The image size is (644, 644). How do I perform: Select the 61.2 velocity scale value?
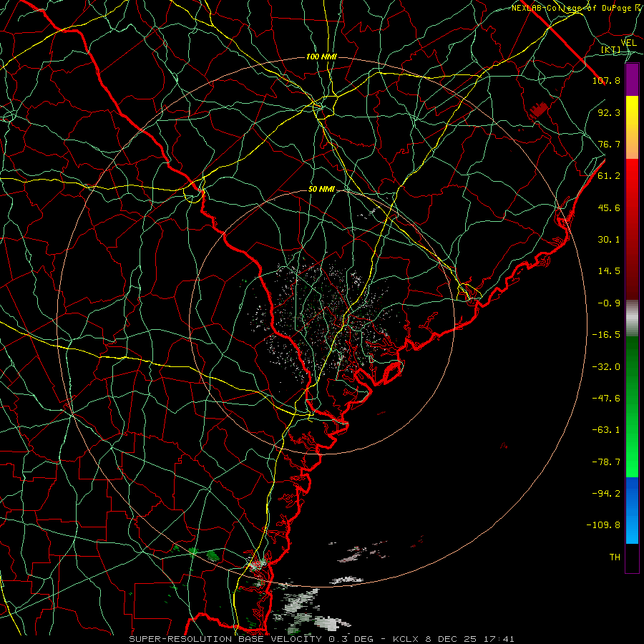click(x=609, y=176)
